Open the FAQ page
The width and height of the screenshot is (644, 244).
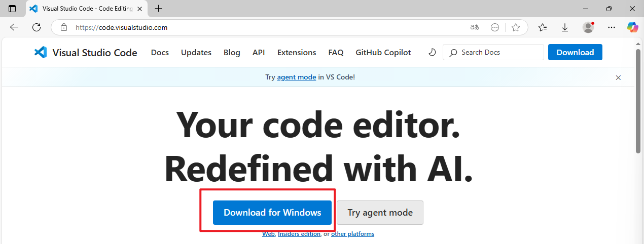336,52
